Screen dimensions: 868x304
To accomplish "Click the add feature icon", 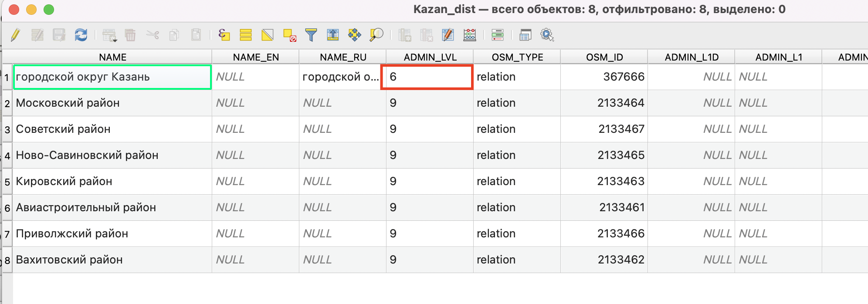I will (x=109, y=35).
